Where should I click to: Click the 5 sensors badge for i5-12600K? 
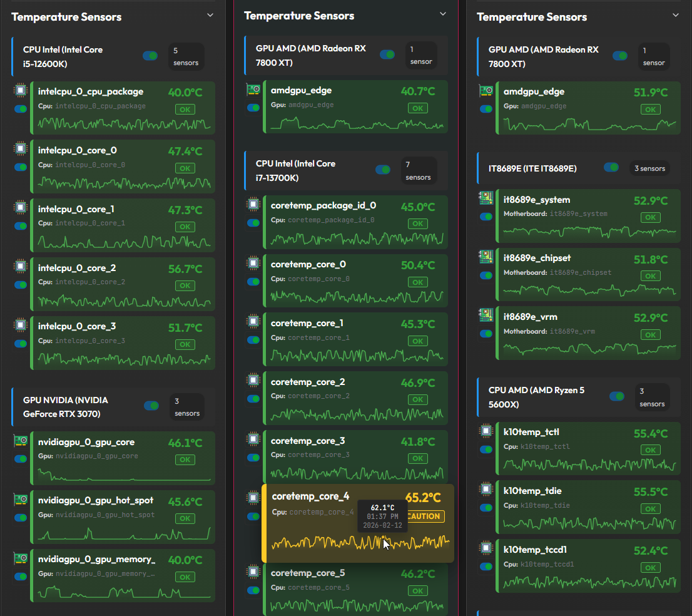click(186, 56)
